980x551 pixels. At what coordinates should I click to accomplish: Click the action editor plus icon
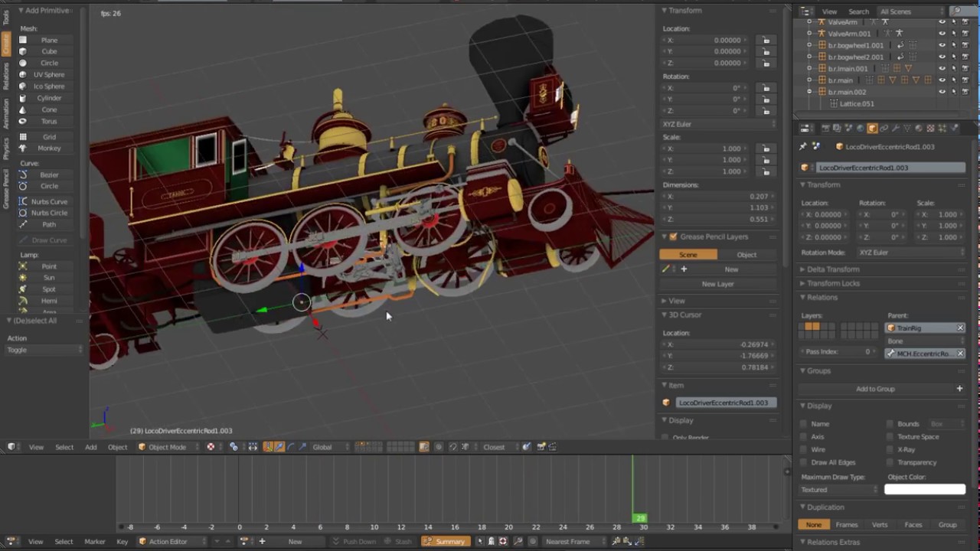(x=262, y=541)
